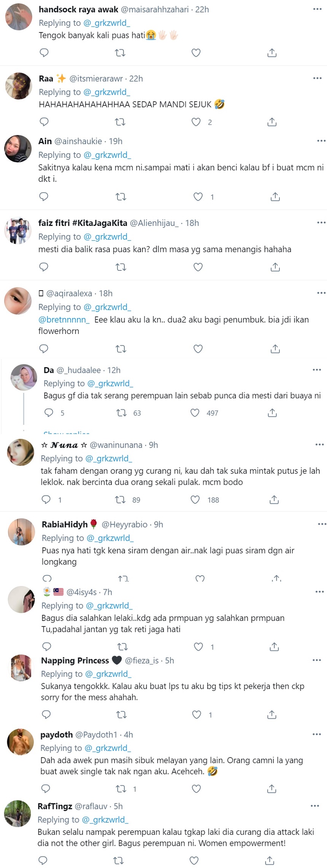Screen dimensions: 327x868
Task: Open more options on @aqiraalexa's tweet
Action: (x=321, y=293)
